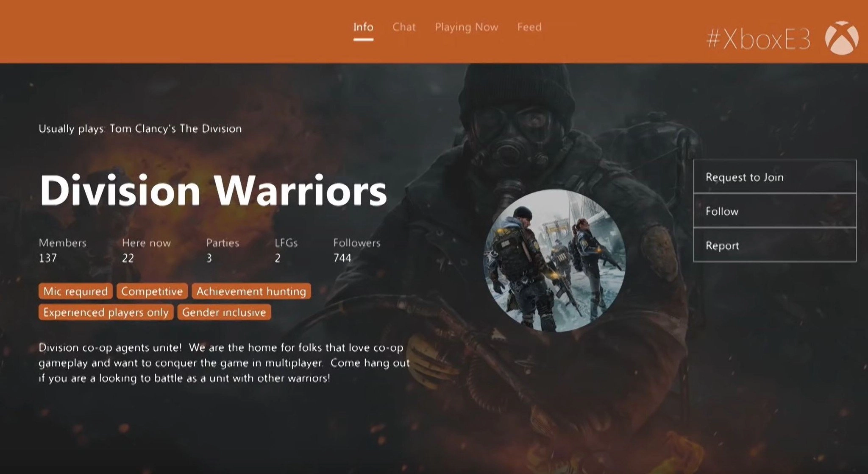The image size is (868, 474).
Task: Switch to the Info tab
Action: click(x=363, y=28)
